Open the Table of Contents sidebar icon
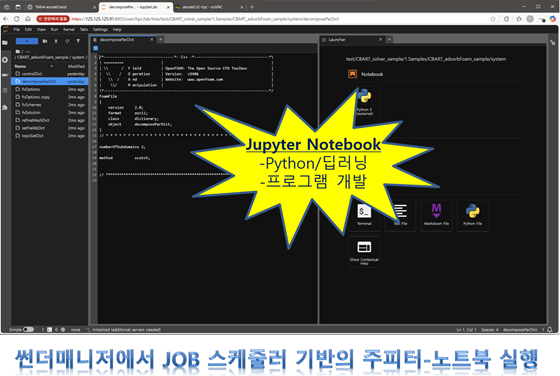 point(5,90)
